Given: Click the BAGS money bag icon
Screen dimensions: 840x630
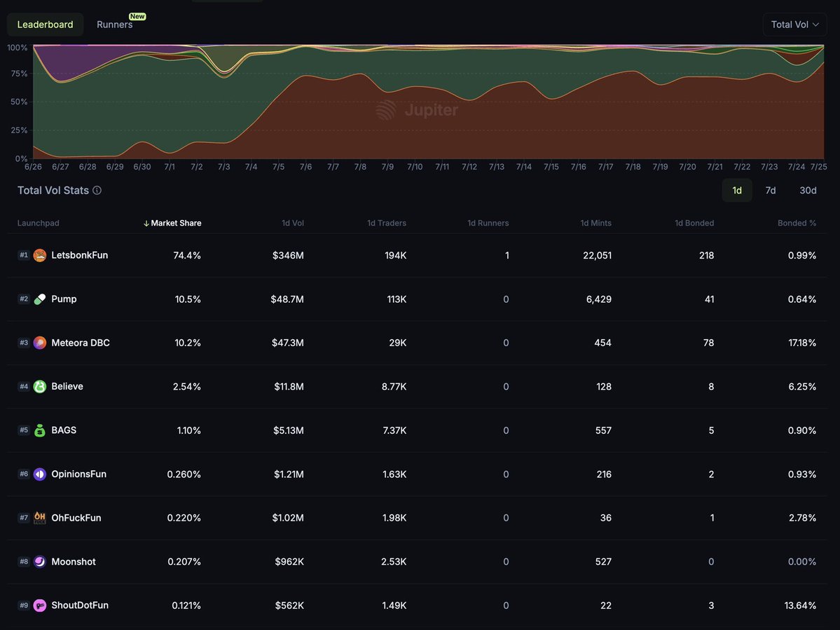Looking at the screenshot, I should click(40, 431).
